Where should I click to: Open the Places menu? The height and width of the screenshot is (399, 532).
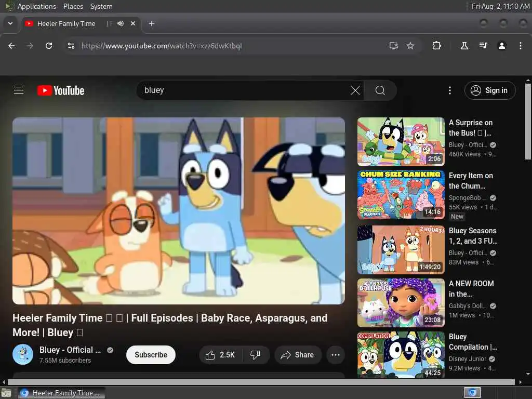73,6
